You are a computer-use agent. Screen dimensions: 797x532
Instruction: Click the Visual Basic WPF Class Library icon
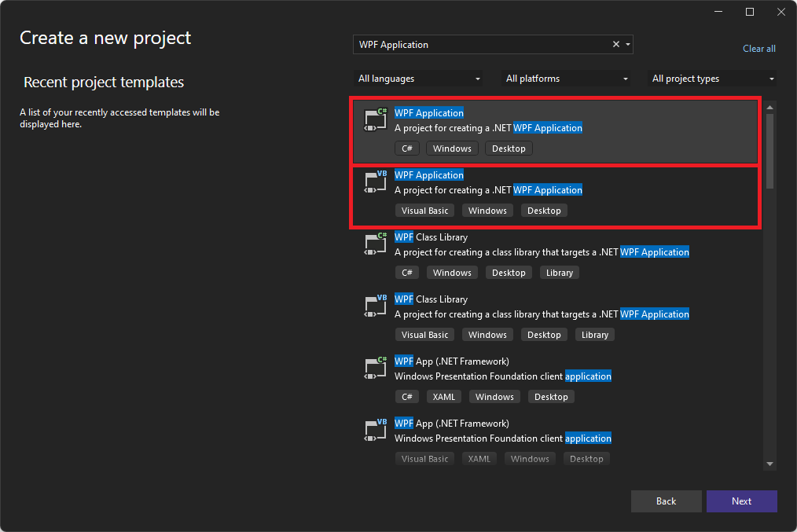(374, 306)
